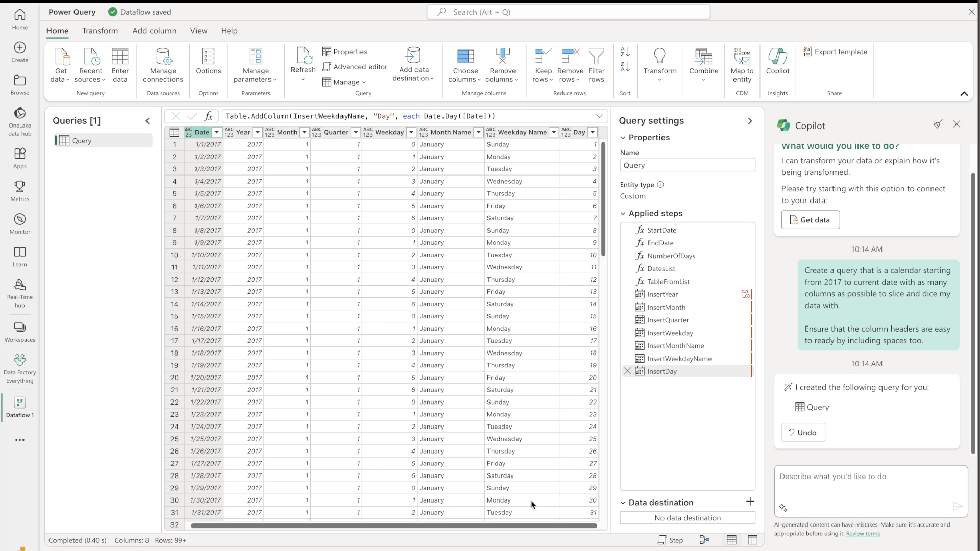
Task: Click the Query card in Copilot reply
Action: tap(812, 407)
